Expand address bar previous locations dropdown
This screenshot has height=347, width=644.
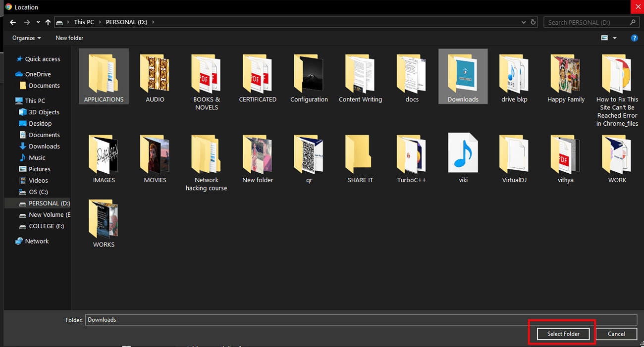[x=524, y=22]
